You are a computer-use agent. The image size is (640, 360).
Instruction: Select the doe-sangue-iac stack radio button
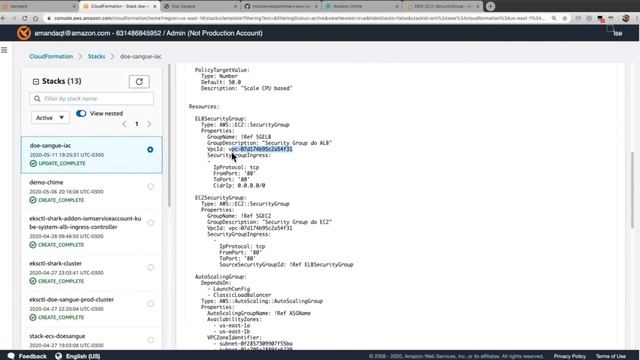(x=150, y=150)
